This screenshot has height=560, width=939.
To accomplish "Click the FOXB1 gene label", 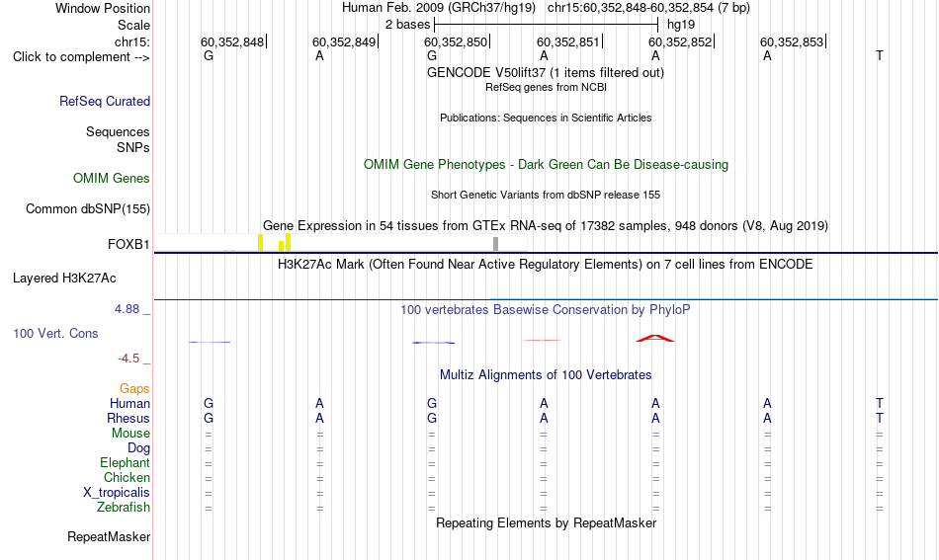I will (128, 244).
